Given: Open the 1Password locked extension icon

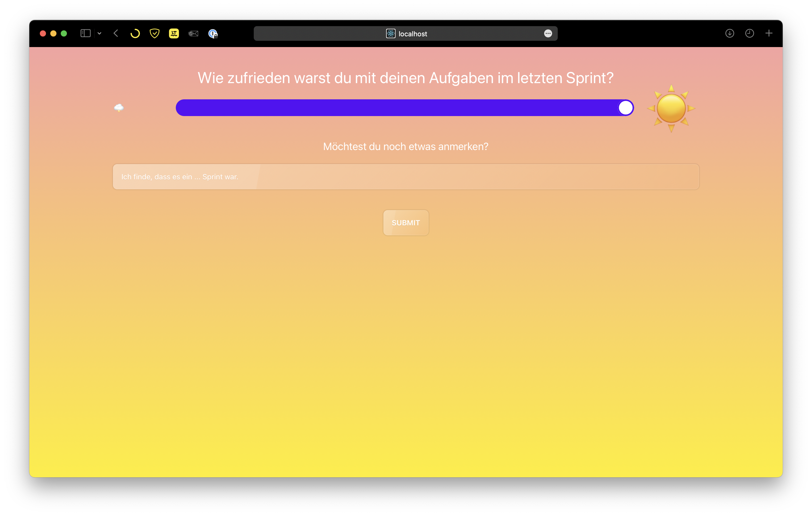Looking at the screenshot, I should [213, 33].
